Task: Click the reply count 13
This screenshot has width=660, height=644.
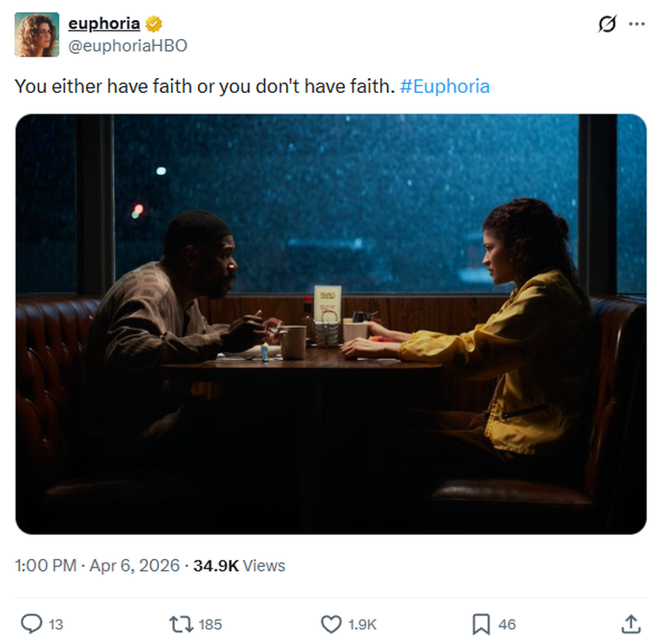Action: [56, 624]
